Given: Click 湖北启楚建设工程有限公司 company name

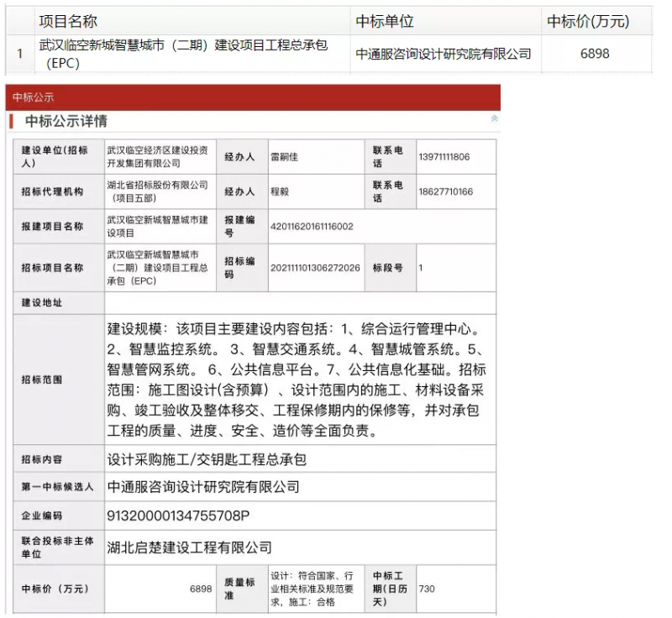Looking at the screenshot, I should point(190,547).
